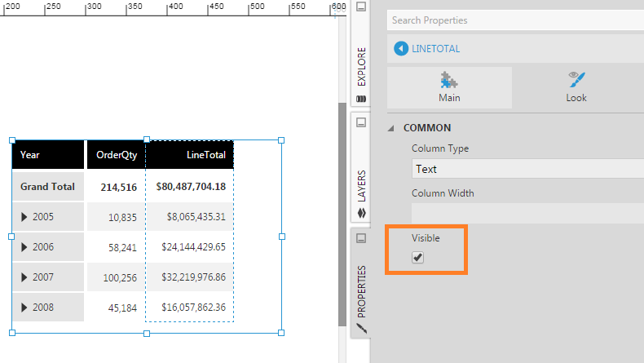Uncheck the Visible checkbox
The width and height of the screenshot is (644, 363).
tap(417, 258)
